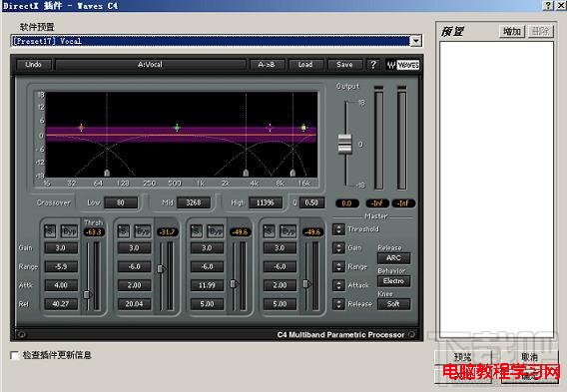Select the red band 1 marker in graph
This screenshot has height=392, width=567.
82,127
